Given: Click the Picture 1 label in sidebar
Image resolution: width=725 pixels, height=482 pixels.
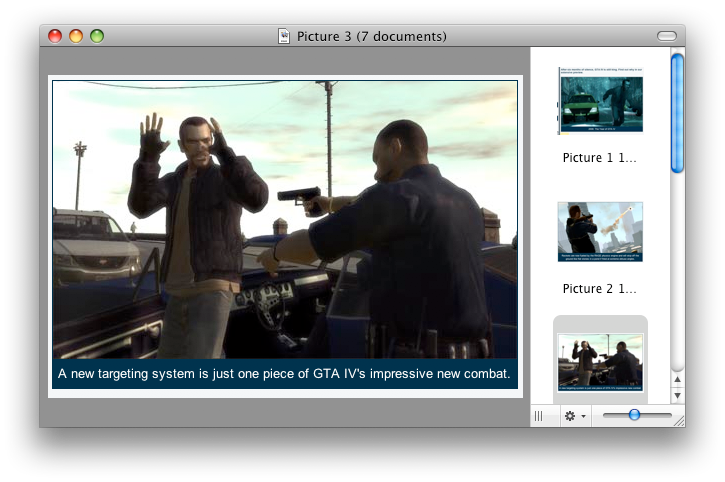Looking at the screenshot, I should click(x=599, y=158).
